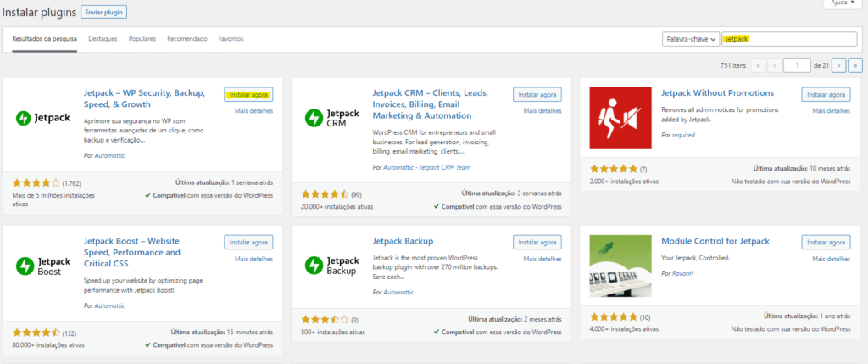Click the Jetpack Without Promotions red icon
This screenshot has height=364, width=868.
[620, 118]
